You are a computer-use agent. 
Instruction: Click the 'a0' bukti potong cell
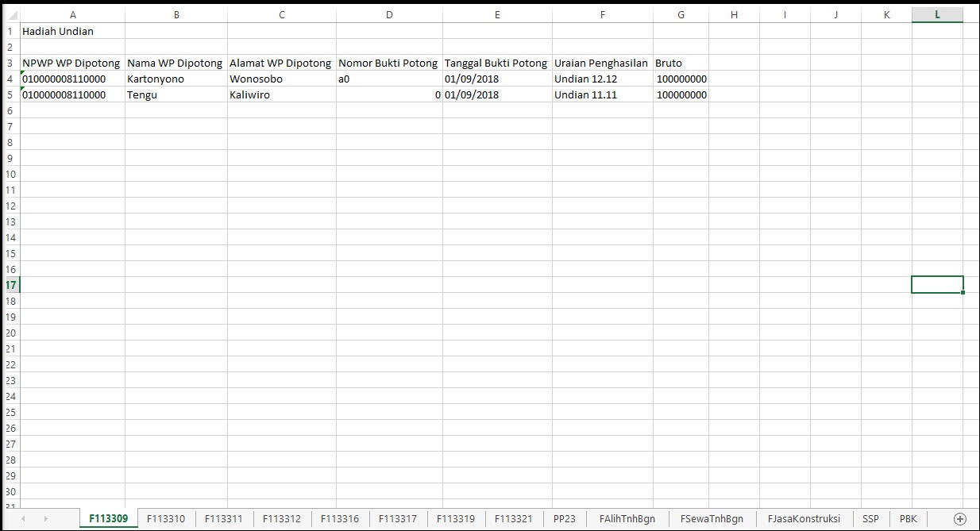click(x=389, y=79)
